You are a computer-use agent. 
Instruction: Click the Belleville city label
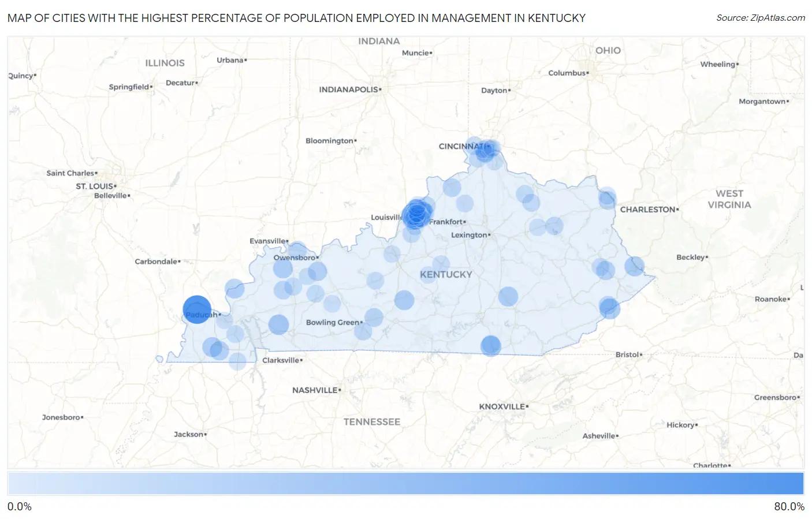[111, 196]
